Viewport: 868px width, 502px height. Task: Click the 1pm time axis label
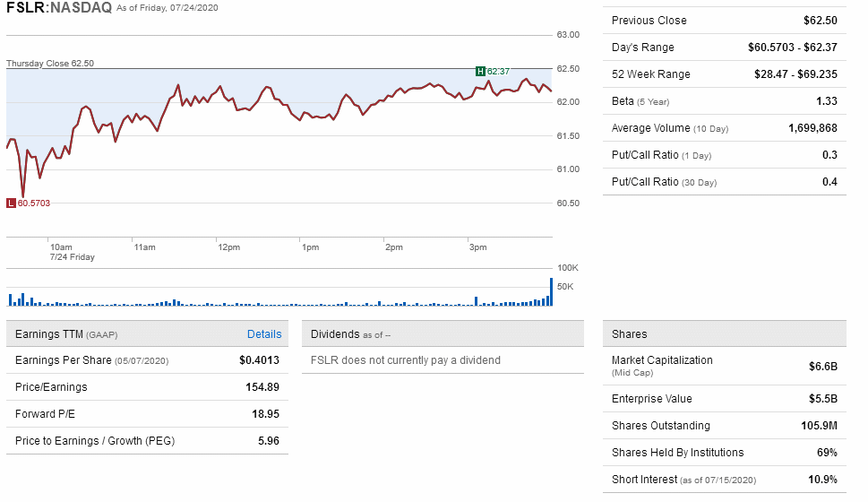tap(311, 247)
